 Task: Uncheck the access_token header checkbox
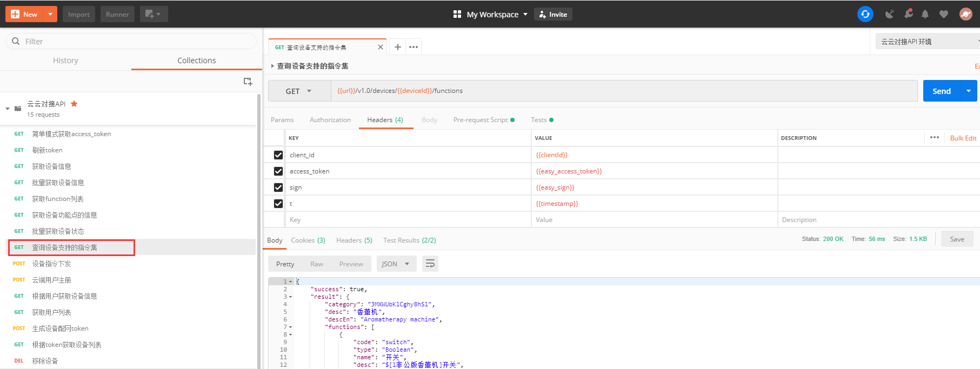click(278, 171)
